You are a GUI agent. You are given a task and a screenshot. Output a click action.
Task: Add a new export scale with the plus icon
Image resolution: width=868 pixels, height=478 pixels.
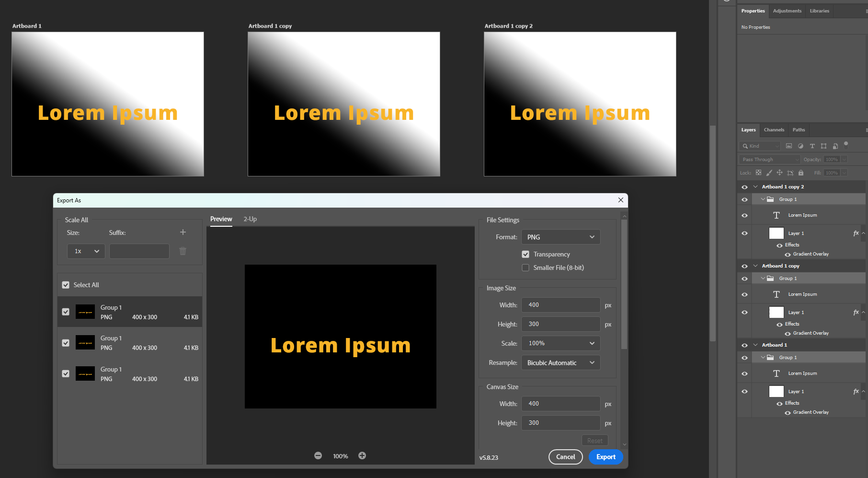(x=183, y=232)
